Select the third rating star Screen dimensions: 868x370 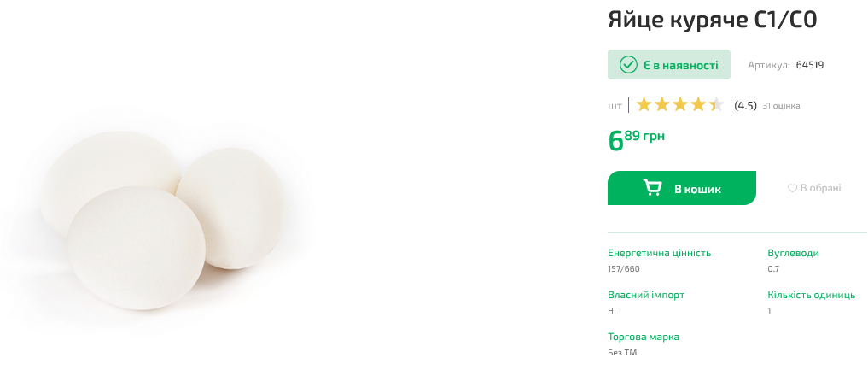click(x=679, y=105)
